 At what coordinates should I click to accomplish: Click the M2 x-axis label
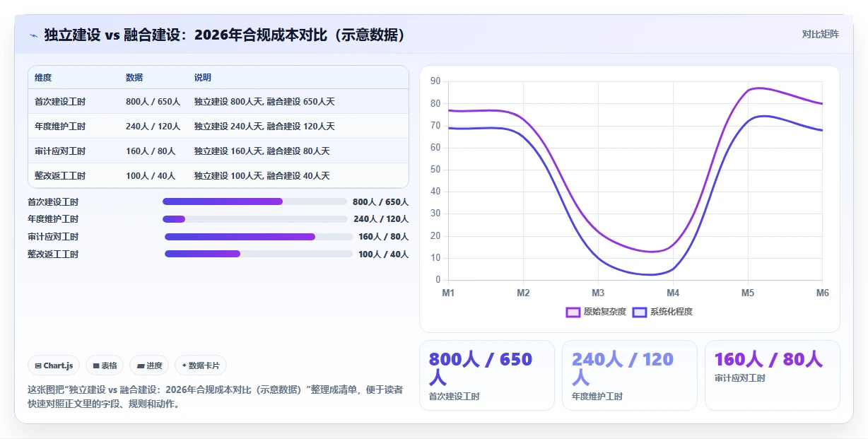click(523, 293)
